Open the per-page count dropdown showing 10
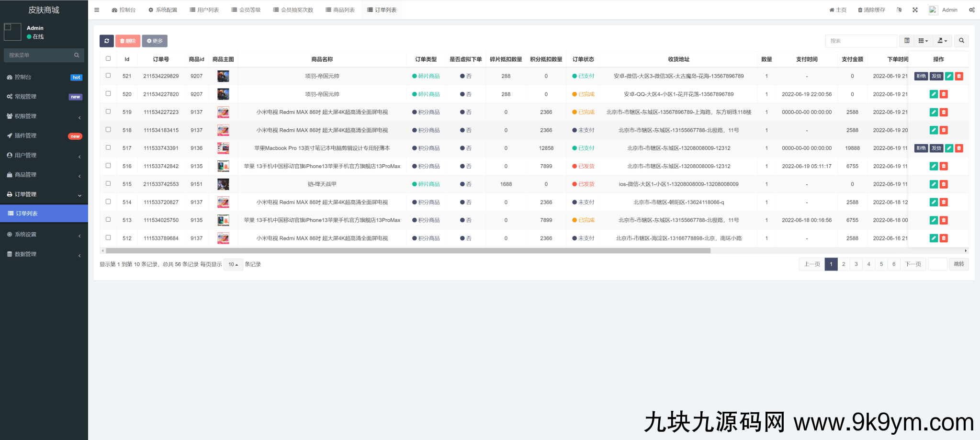This screenshot has width=980, height=440. point(233,264)
